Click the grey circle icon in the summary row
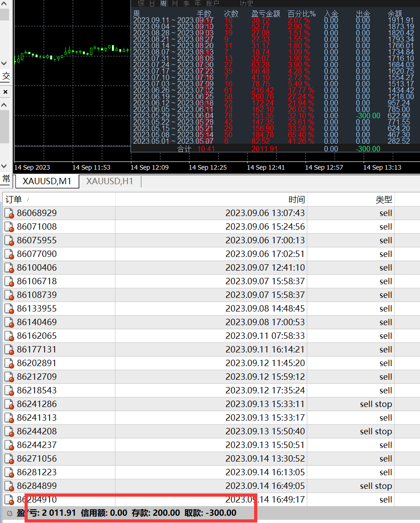The height and width of the screenshot is (523, 420). pyautogui.click(x=10, y=513)
